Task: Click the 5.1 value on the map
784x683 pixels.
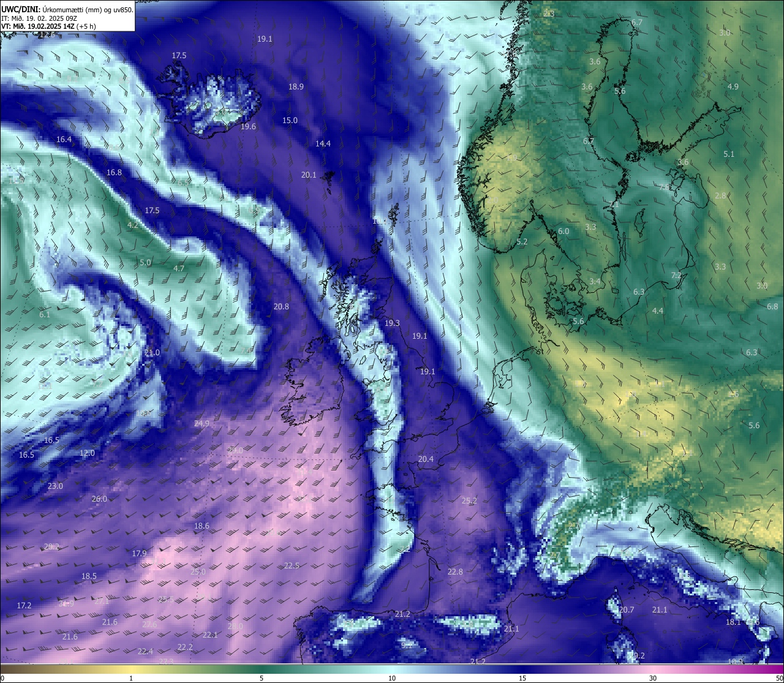Action: tap(728, 154)
